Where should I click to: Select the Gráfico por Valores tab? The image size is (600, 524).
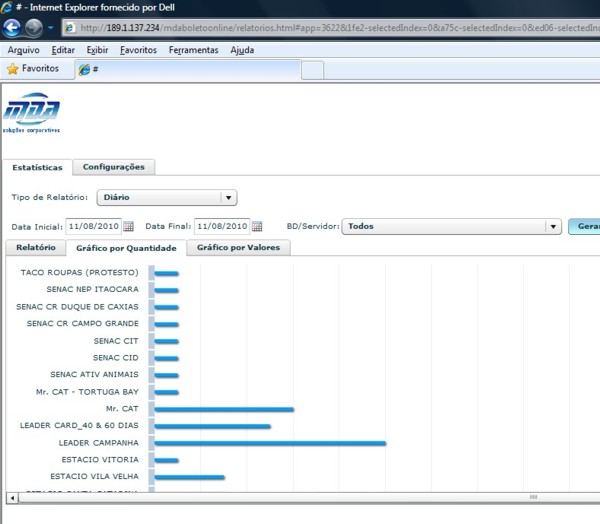point(238,247)
